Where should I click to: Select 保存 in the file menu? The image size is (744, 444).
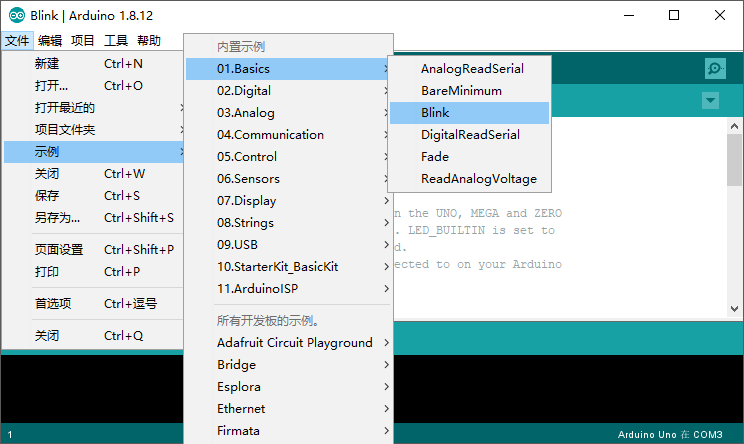coord(93,195)
